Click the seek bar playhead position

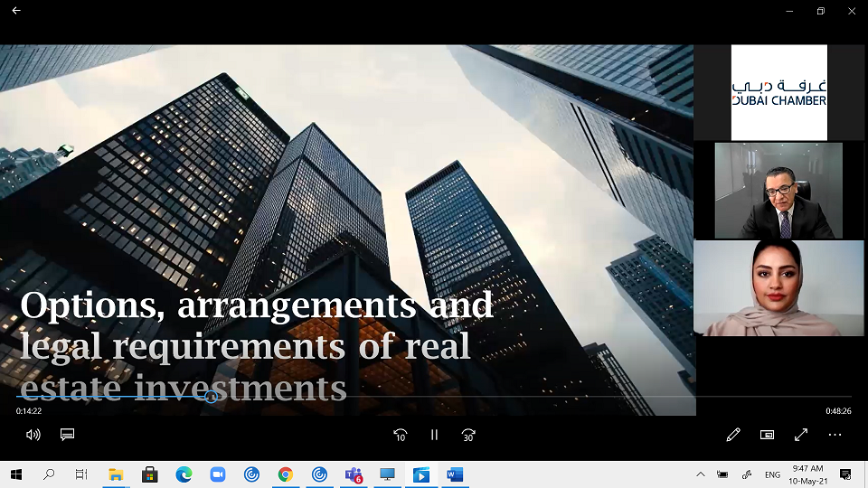coord(211,397)
